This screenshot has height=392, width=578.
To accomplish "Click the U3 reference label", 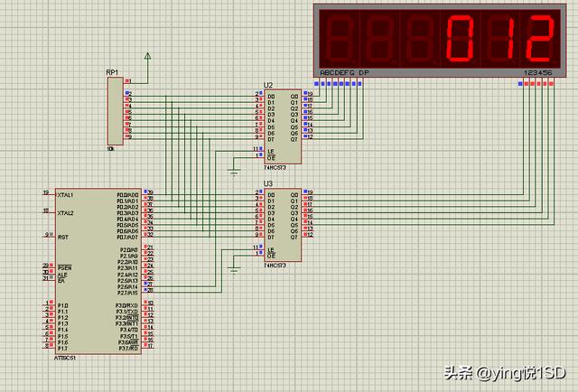I will coord(268,183).
